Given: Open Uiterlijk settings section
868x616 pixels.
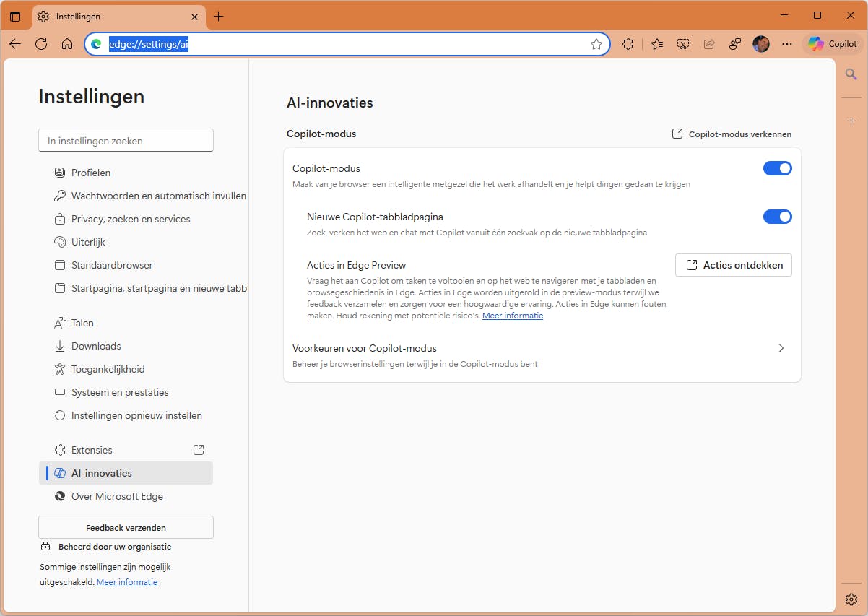Looking at the screenshot, I should (126, 242).
